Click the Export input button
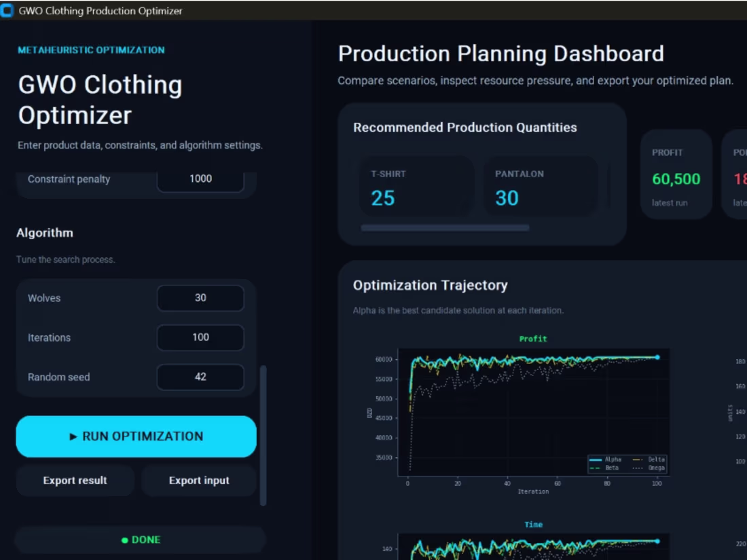Screen dimensions: 747x560 pyautogui.click(x=199, y=481)
